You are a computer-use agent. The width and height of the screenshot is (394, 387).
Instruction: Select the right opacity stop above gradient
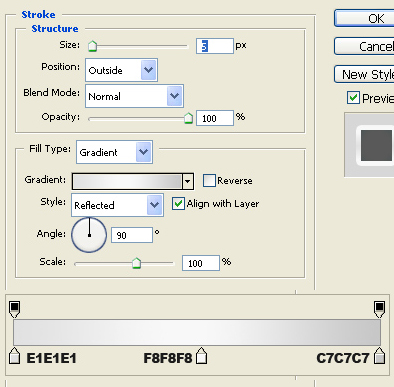379,309
